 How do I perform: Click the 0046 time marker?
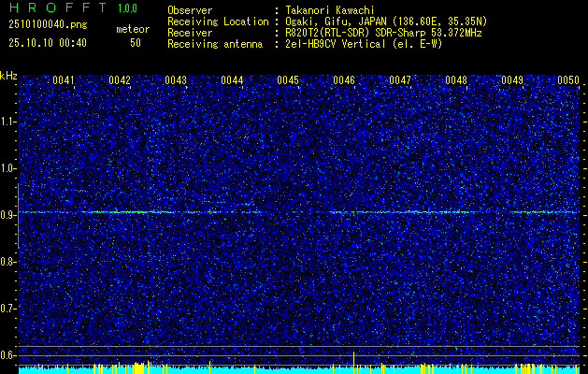(x=344, y=80)
